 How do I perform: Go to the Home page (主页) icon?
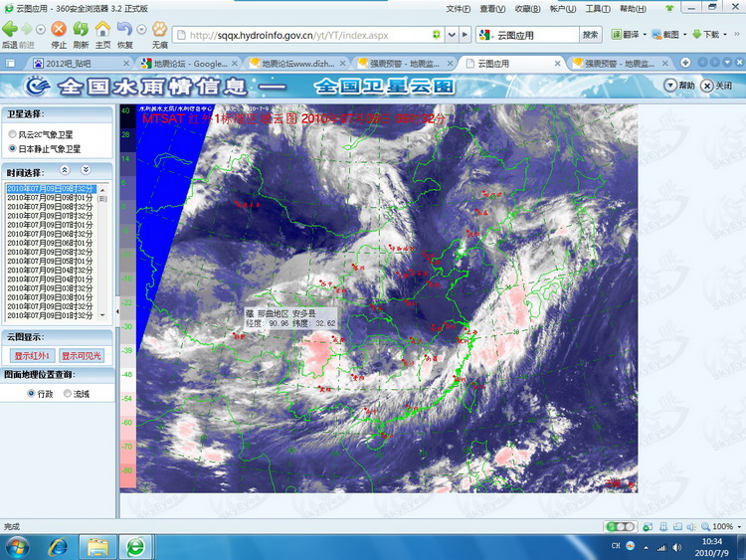[x=102, y=30]
